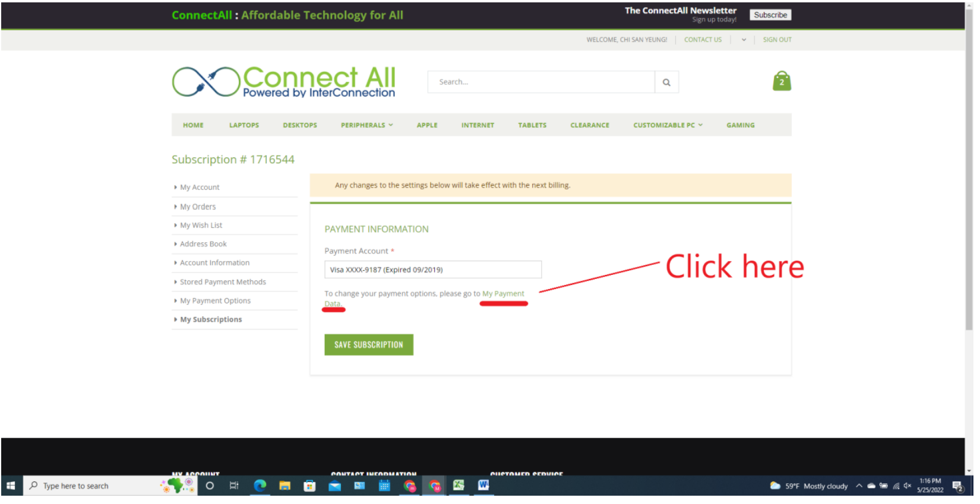The height and width of the screenshot is (504, 980).
Task: Go to the Laptops menu
Action: click(x=244, y=125)
